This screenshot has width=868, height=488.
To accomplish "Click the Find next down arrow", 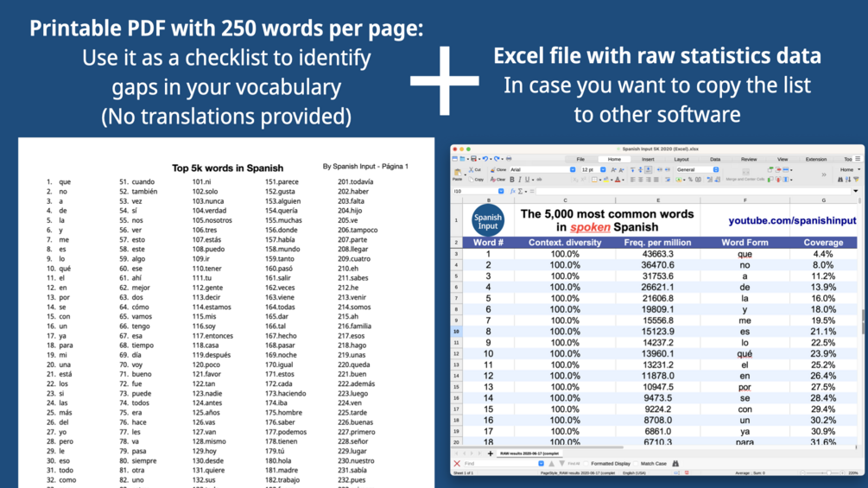I will coord(562,463).
